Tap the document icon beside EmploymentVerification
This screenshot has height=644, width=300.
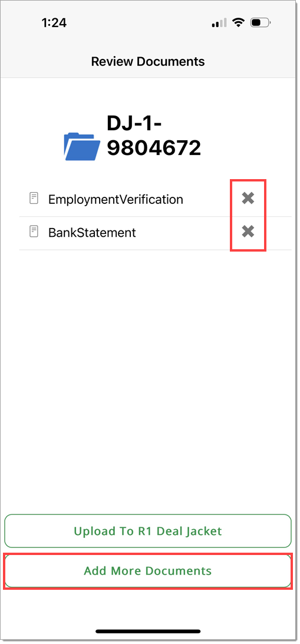34,199
